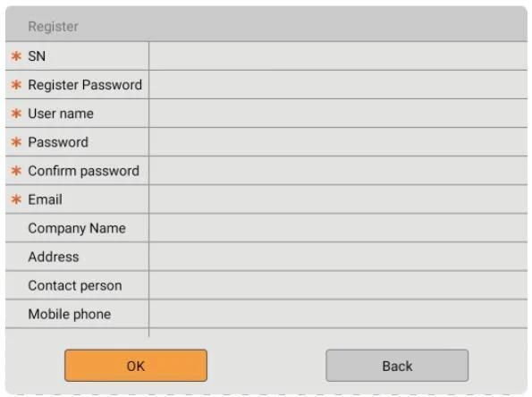Activate the Confirm password field
Viewport: 532px width, 397px height.
(x=338, y=171)
